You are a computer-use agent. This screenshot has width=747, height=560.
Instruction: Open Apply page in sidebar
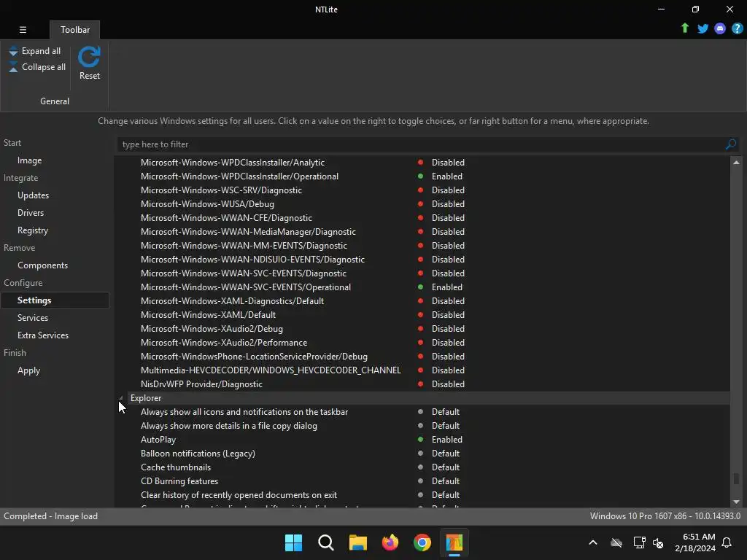[28, 370]
